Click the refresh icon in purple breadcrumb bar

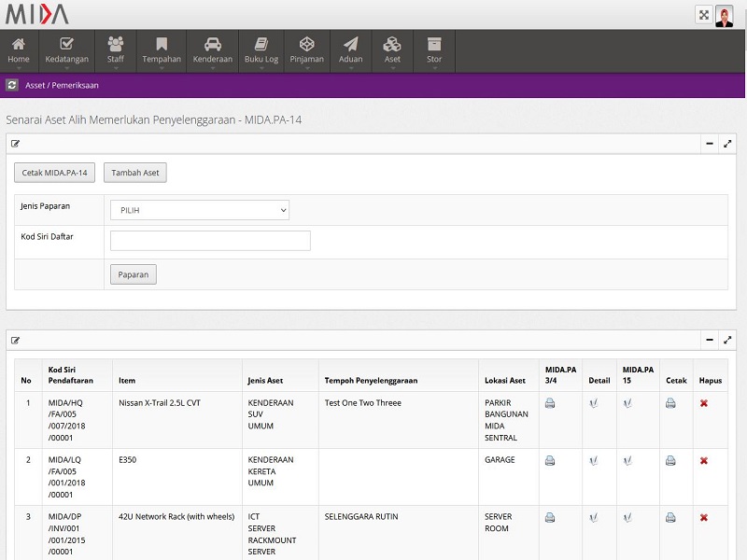pyautogui.click(x=12, y=85)
